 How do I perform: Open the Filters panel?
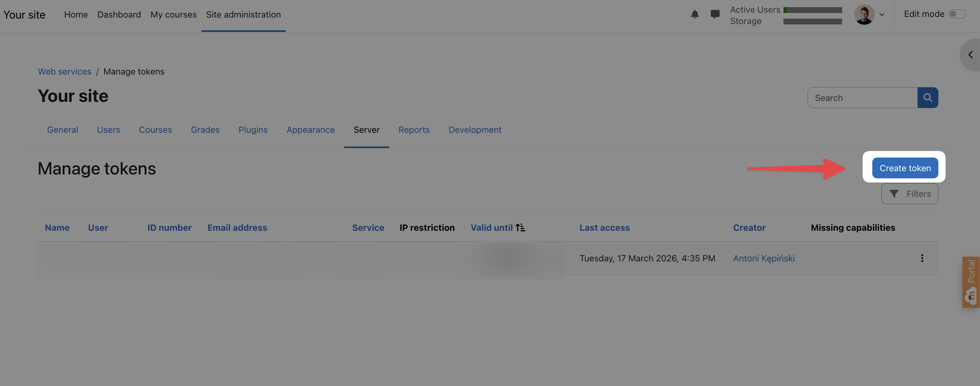[910, 194]
